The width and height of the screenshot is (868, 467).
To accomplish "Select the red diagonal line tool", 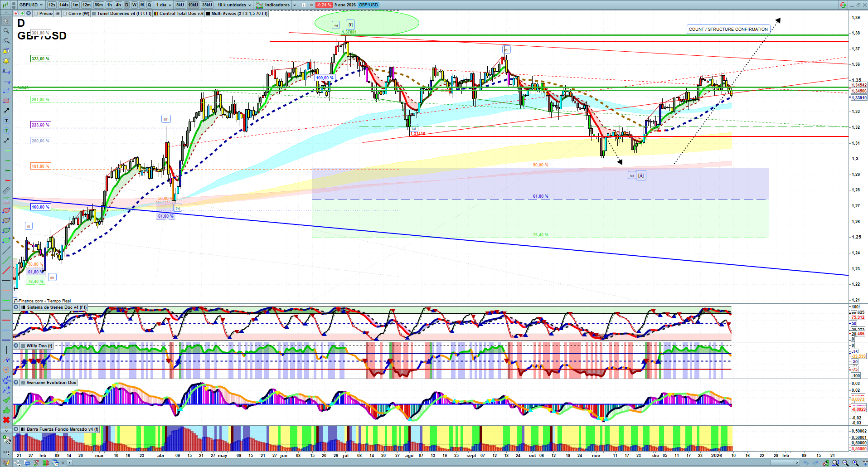I will coord(6,271).
